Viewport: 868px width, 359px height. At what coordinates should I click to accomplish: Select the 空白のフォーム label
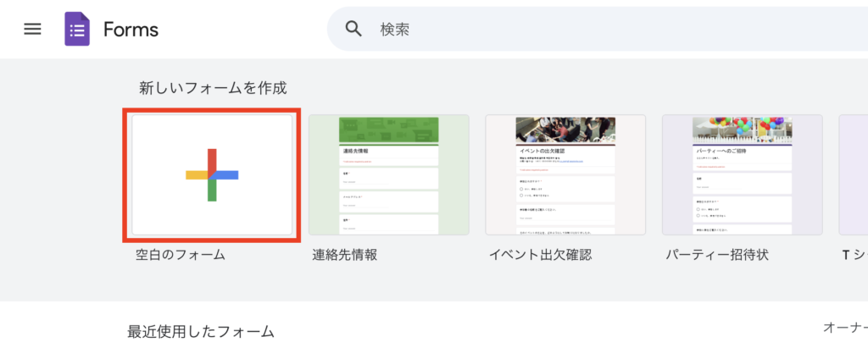[181, 254]
